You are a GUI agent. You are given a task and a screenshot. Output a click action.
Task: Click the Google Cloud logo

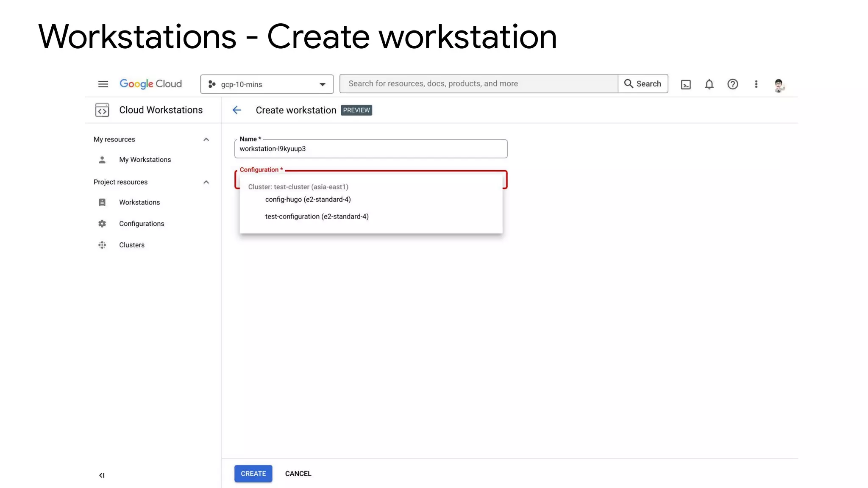(150, 84)
